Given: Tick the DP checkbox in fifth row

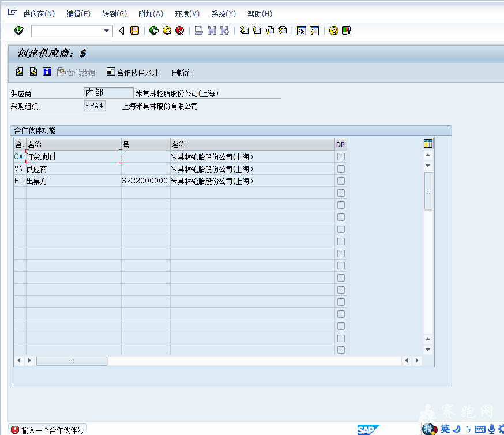Looking at the screenshot, I should tap(341, 205).
